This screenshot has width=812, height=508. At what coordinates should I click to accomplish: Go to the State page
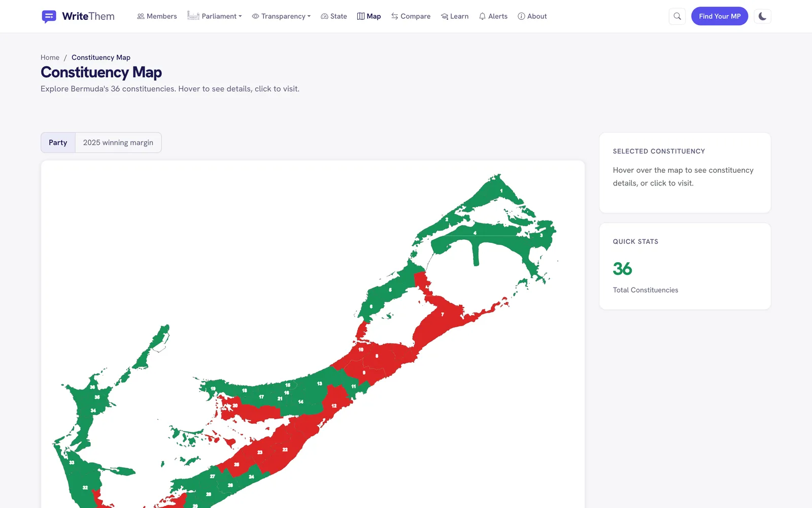pyautogui.click(x=334, y=16)
